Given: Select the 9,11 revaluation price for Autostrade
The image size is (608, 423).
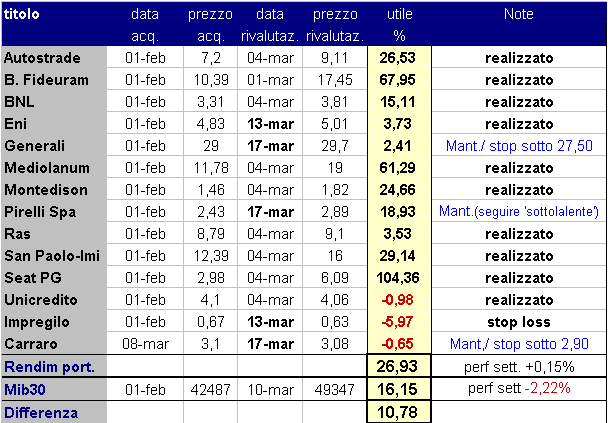Looking at the screenshot, I should 335,58.
